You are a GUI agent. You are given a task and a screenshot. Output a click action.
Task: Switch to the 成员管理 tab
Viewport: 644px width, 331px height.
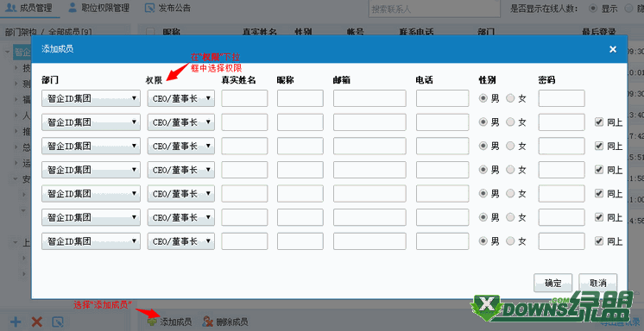click(x=29, y=8)
